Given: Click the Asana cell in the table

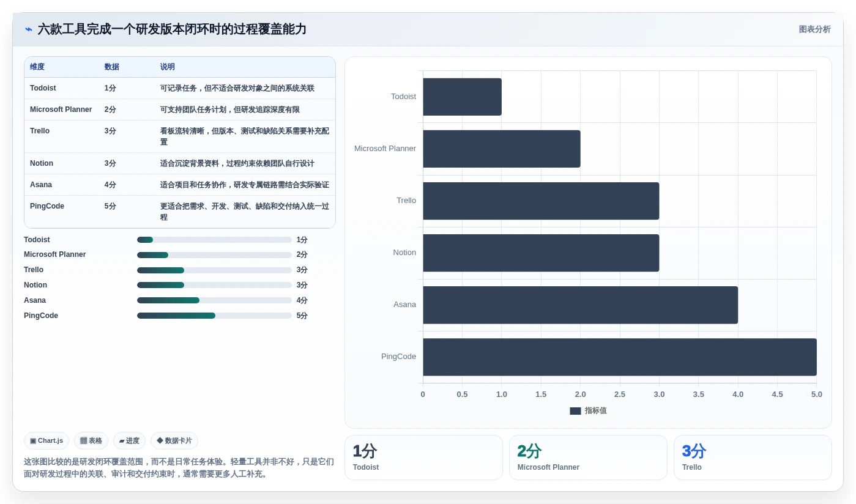Looking at the screenshot, I should 41,185.
